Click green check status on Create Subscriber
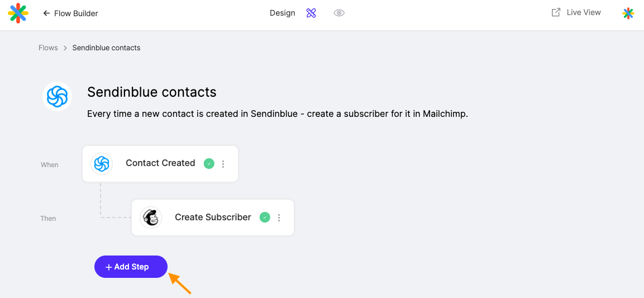 coord(265,217)
